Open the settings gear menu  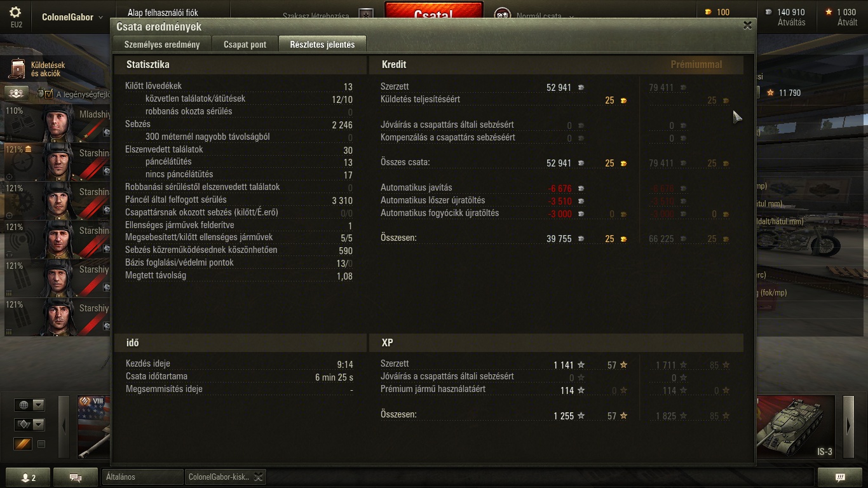(16, 13)
